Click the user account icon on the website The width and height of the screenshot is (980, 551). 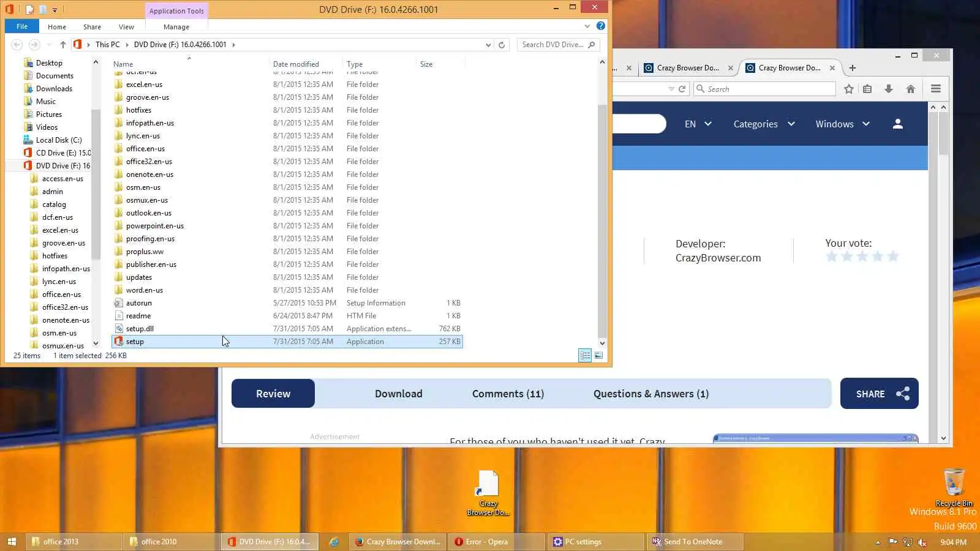[x=898, y=124]
